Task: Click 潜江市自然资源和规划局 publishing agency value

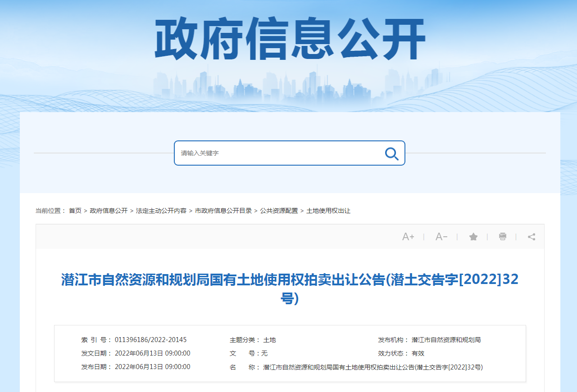Action: [446, 340]
